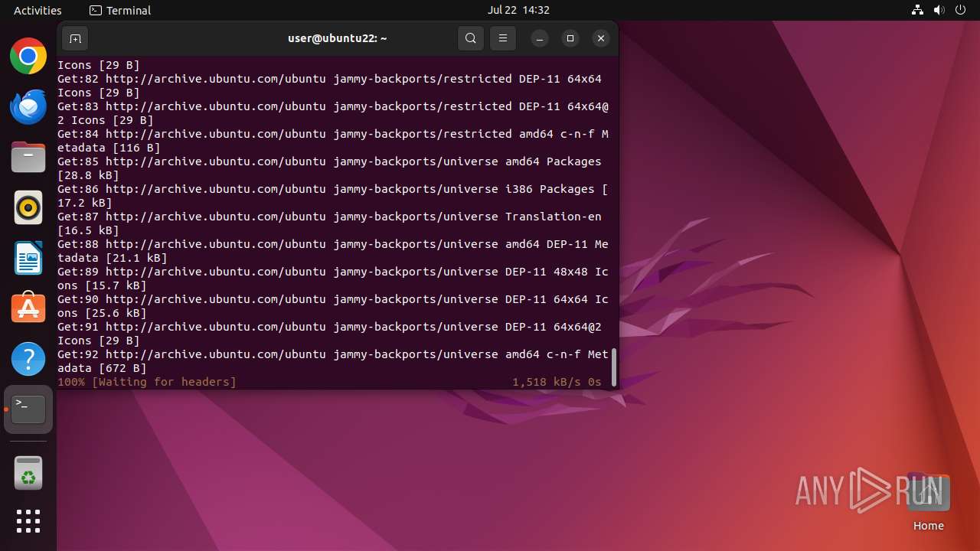
Task: Click the '1,518 kB/s 0s' download speed text
Action: (557, 382)
